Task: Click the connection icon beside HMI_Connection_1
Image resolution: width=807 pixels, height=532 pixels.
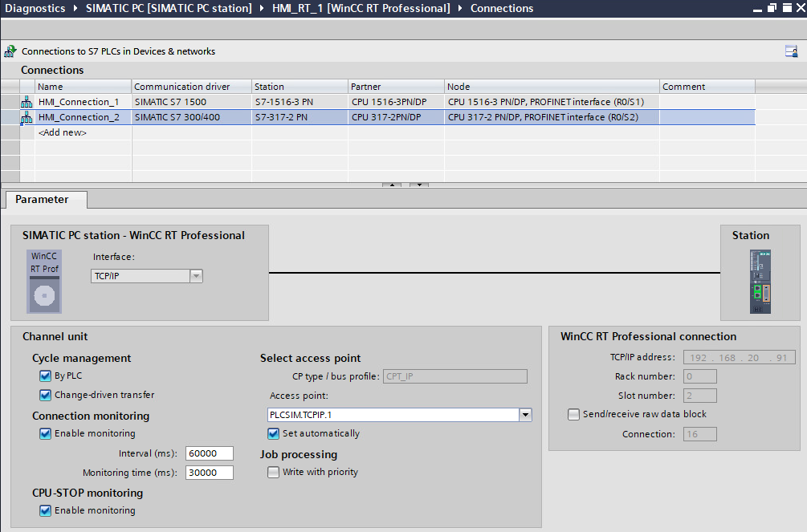Action: tap(26, 102)
